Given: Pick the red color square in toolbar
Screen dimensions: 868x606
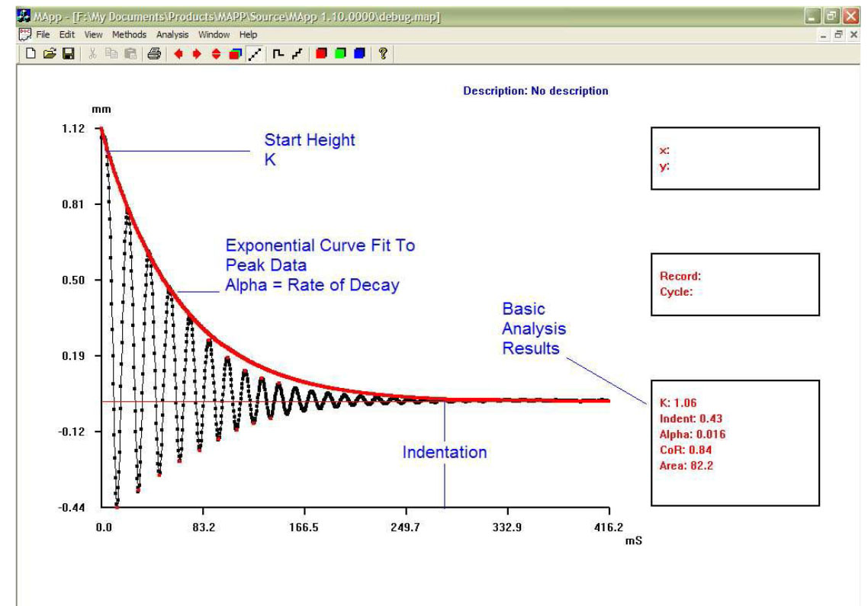Looking at the screenshot, I should coord(323,53).
